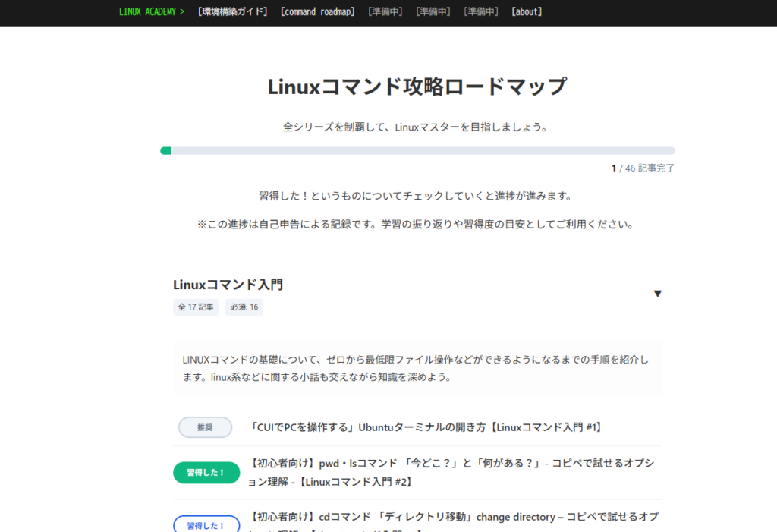The height and width of the screenshot is (532, 777).
Task: Click the Linuxコマンド攻略ロードマップ title
Action: [x=416, y=87]
